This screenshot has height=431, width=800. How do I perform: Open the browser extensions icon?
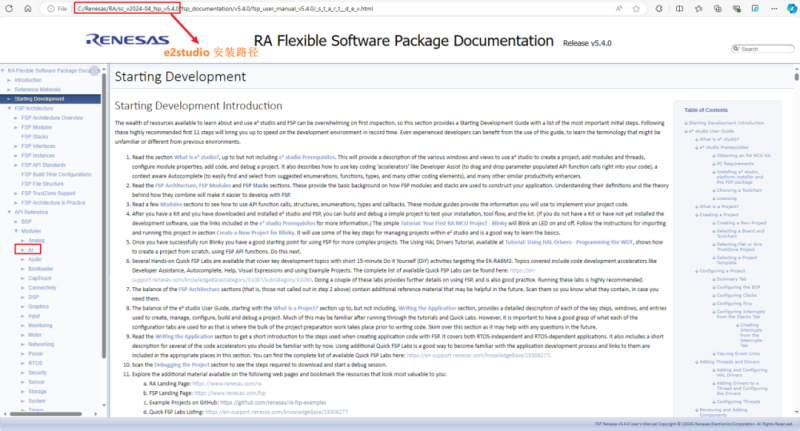(x=659, y=9)
